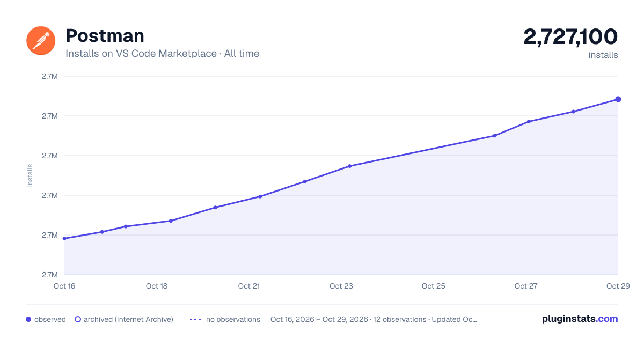Click the dashed line legend marker
The width and height of the screenshot is (644, 338).
(195, 319)
